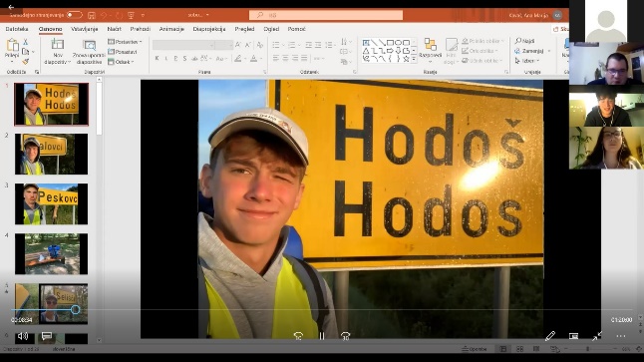Pause the video playback
Viewport: 644px width, 362px height.
322,336
